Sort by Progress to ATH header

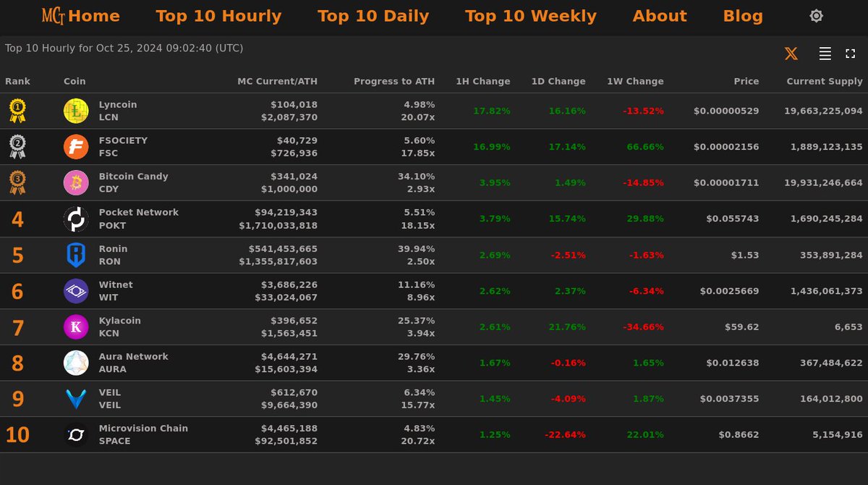point(394,81)
